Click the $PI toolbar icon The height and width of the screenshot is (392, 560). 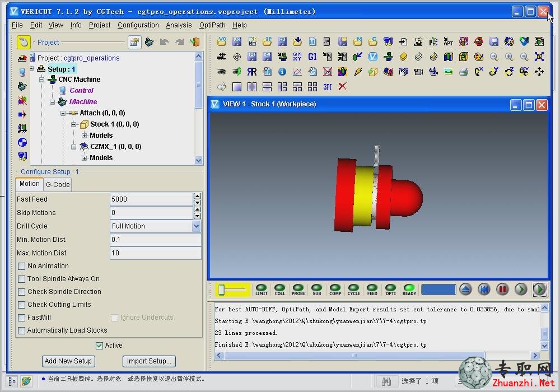[x=328, y=87]
